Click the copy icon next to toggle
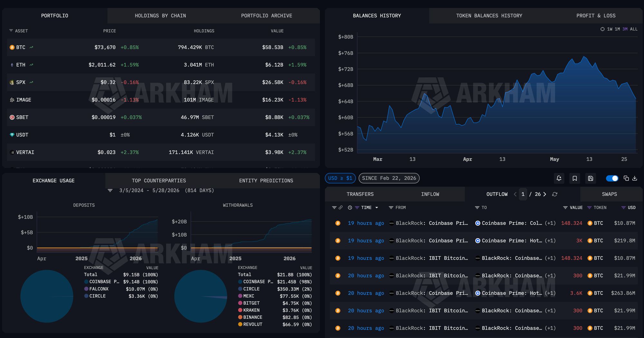This screenshot has height=338, width=644. click(626, 178)
